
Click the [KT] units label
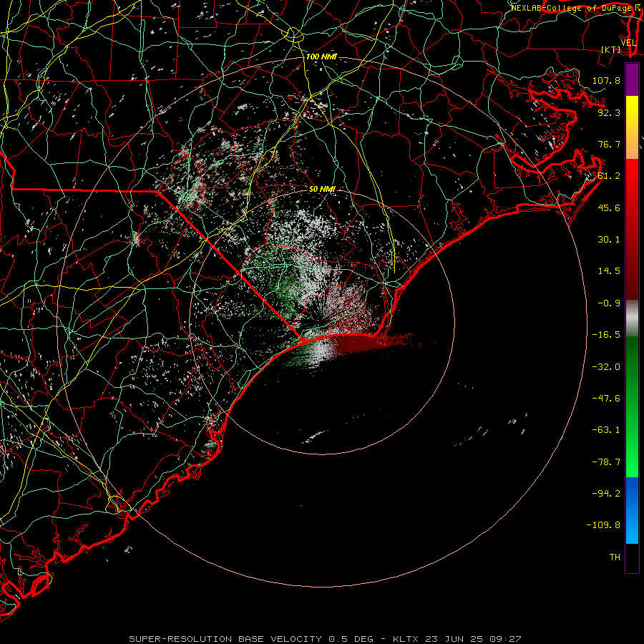pos(611,49)
